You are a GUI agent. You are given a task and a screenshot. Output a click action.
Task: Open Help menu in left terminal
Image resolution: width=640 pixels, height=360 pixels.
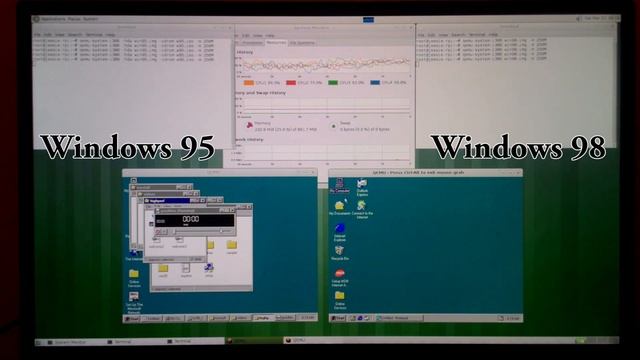110,35
